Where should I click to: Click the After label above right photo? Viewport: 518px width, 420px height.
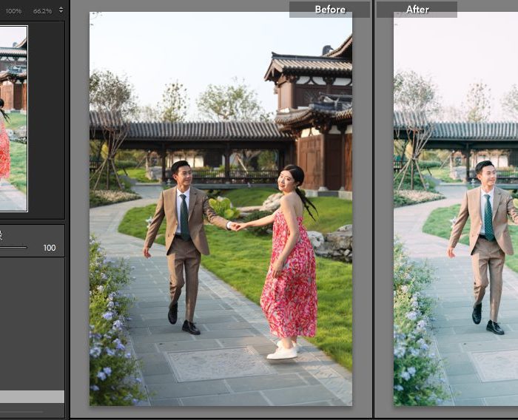[417, 10]
